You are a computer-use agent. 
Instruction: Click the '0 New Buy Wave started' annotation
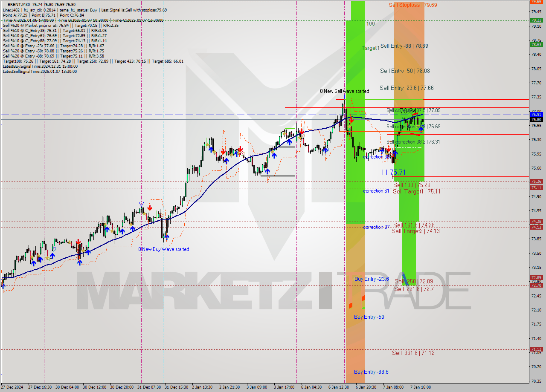pyautogui.click(x=163, y=249)
